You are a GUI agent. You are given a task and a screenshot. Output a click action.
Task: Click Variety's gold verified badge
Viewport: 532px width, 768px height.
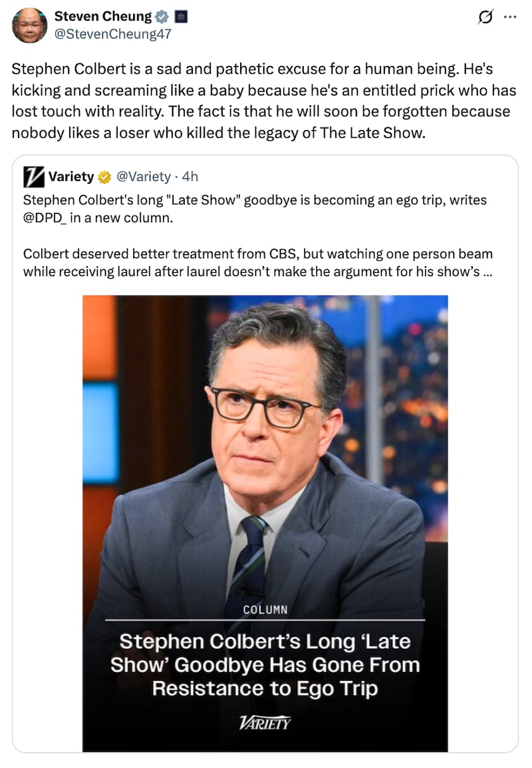(102, 176)
